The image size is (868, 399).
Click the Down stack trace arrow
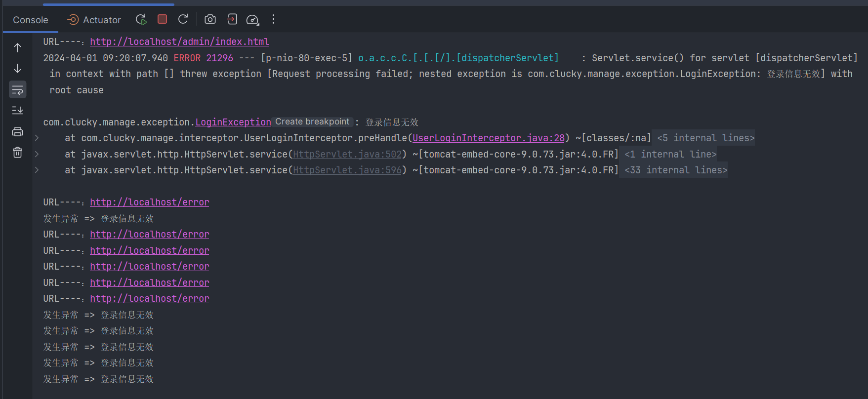click(17, 68)
